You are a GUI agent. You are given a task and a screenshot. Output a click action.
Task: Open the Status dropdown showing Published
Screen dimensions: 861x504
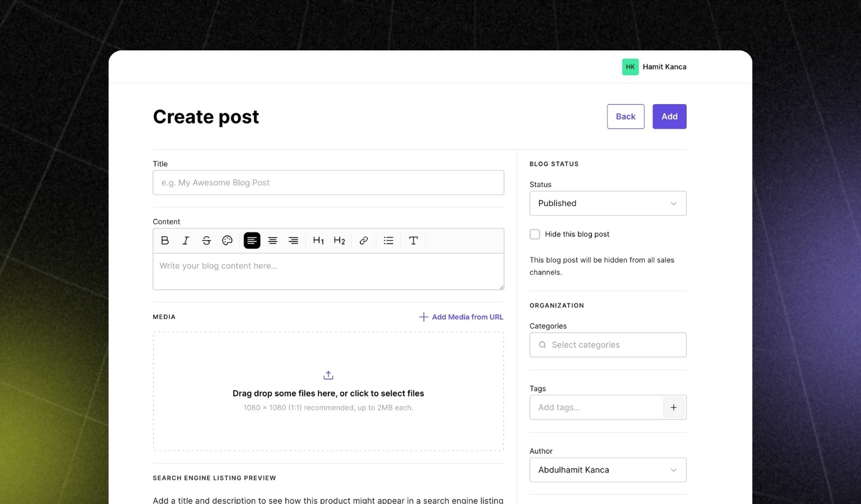[x=608, y=203]
